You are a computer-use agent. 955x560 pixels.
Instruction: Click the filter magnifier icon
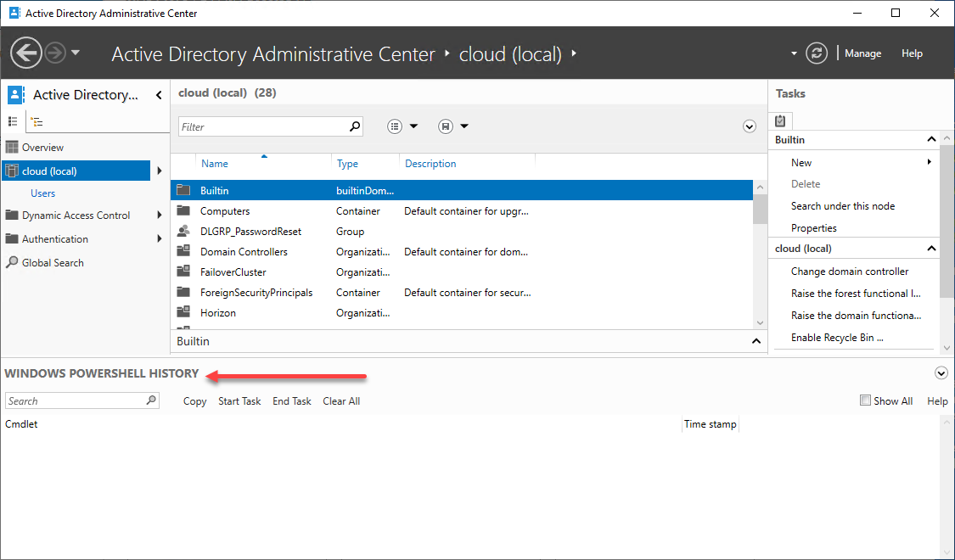355,126
